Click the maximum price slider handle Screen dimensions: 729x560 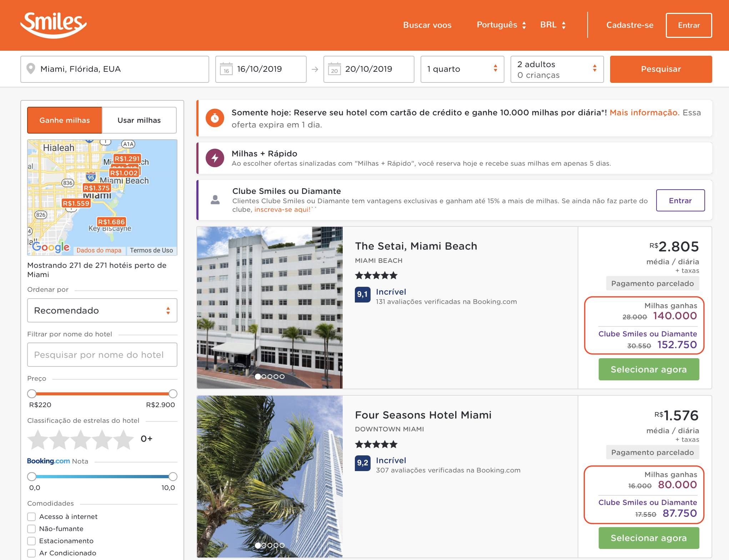(x=173, y=394)
